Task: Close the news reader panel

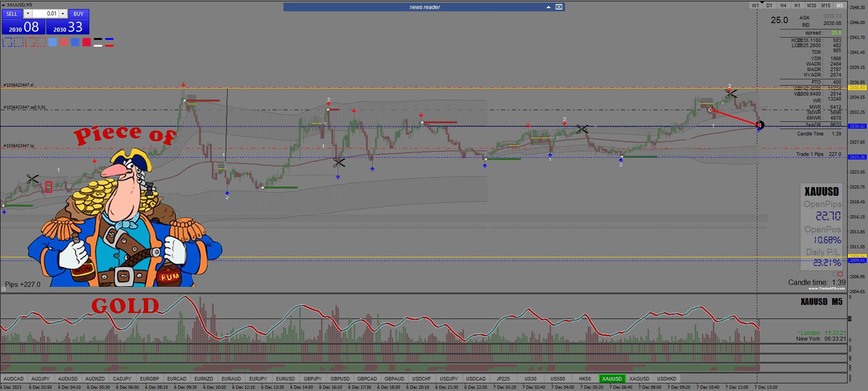Action: (x=559, y=7)
